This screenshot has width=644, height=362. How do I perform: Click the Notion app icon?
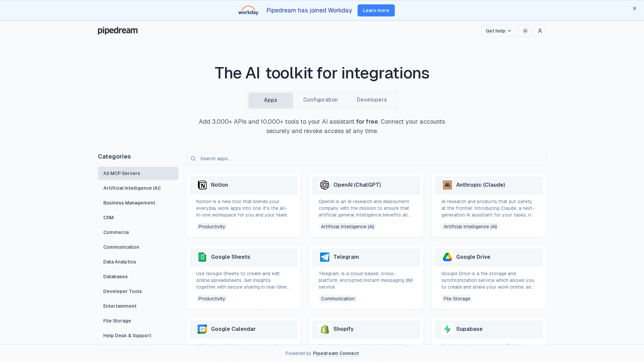point(202,185)
